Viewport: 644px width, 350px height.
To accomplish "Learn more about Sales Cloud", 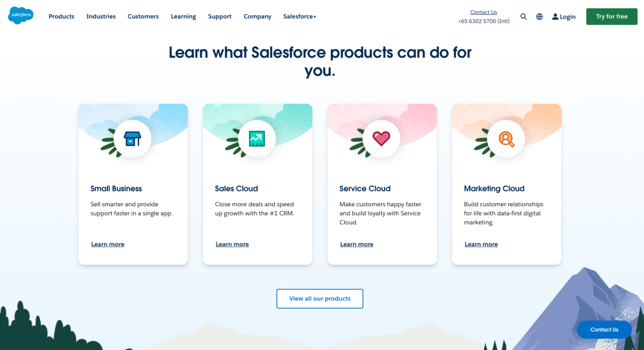I will 232,244.
